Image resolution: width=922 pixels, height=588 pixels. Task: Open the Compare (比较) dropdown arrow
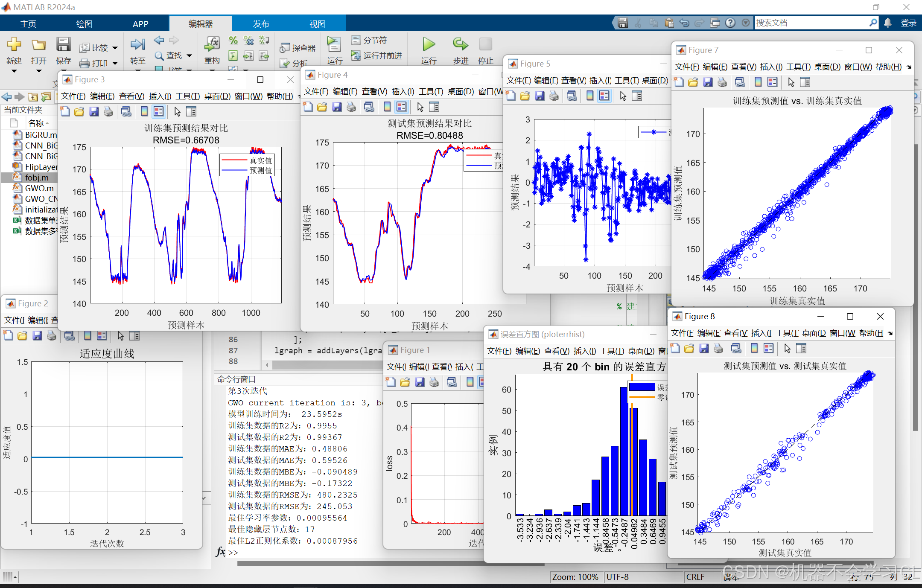pos(115,48)
